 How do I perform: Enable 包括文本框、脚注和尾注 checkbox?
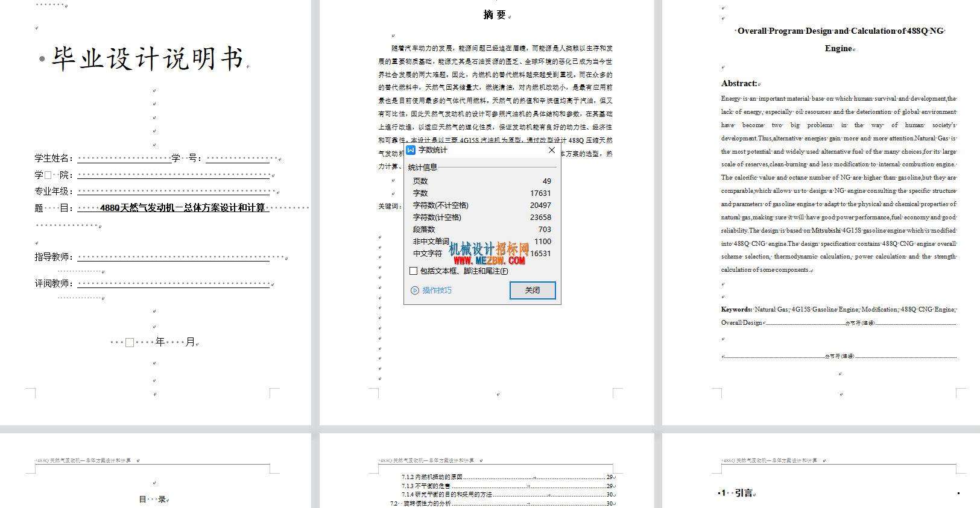point(413,271)
